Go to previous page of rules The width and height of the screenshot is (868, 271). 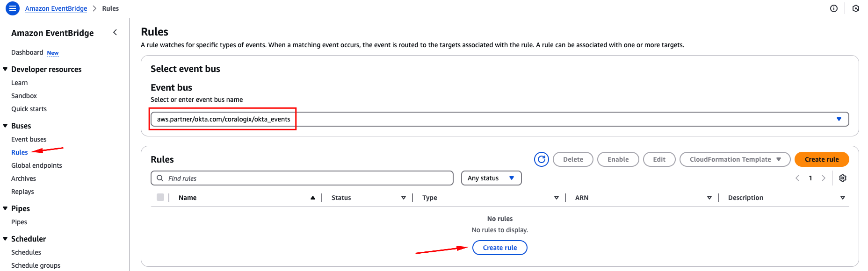coord(797,178)
